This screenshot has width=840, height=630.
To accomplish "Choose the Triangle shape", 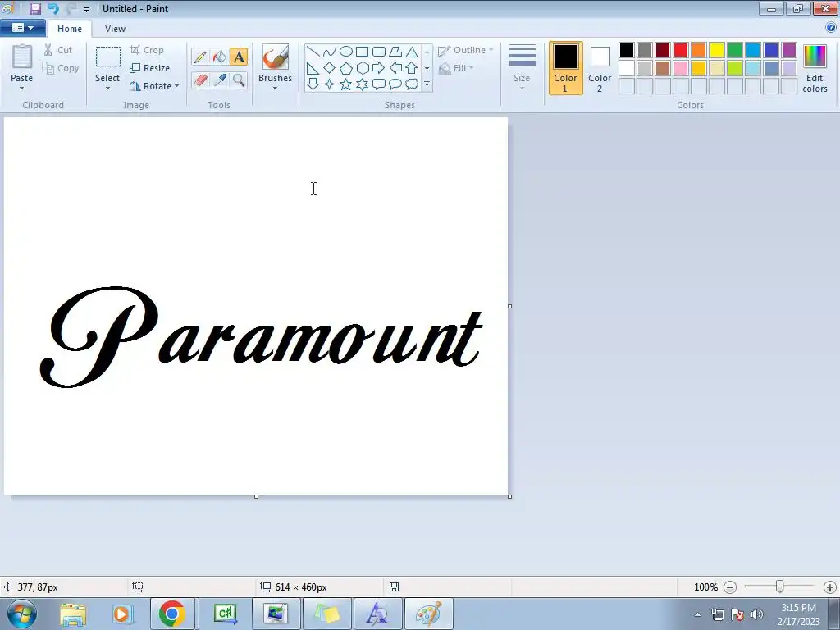I will 412,52.
